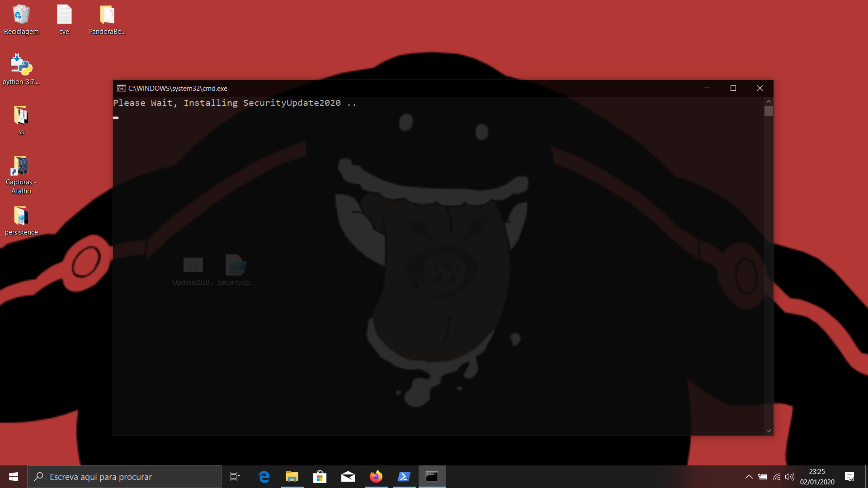Viewport: 868px width, 488px height.
Task: Launch Microsoft Edge from the taskbar
Action: pyautogui.click(x=264, y=477)
